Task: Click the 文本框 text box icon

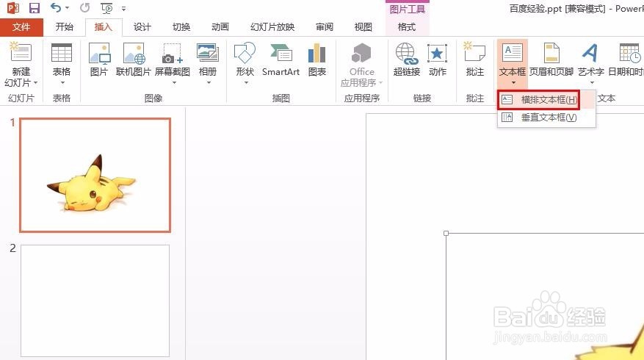Action: coord(512,53)
